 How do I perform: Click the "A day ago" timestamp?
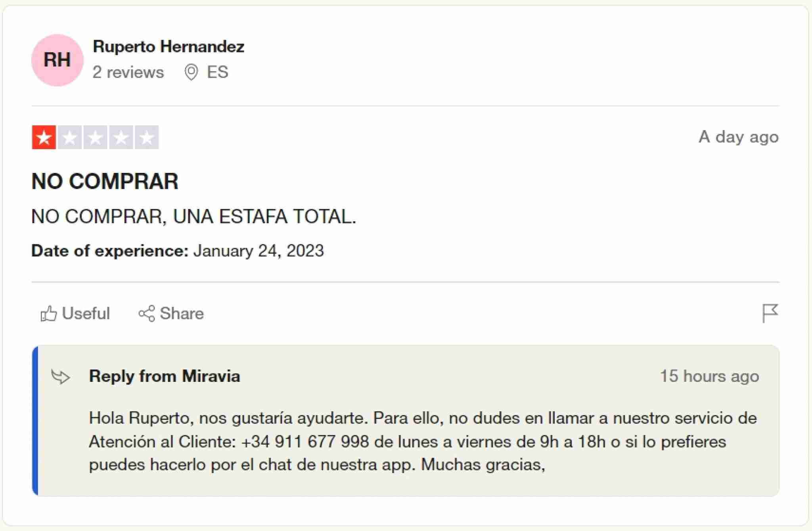(738, 137)
